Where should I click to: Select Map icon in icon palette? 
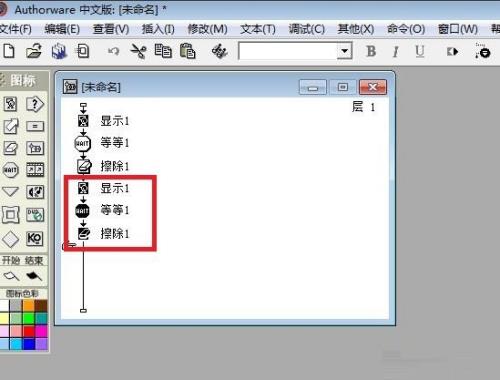35,148
